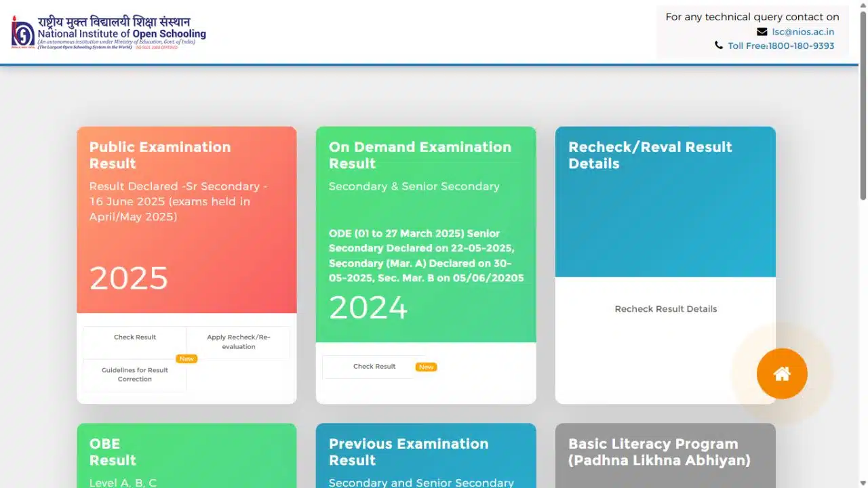Image resolution: width=868 pixels, height=488 pixels.
Task: Open Recheck Result Details link
Action: point(666,309)
